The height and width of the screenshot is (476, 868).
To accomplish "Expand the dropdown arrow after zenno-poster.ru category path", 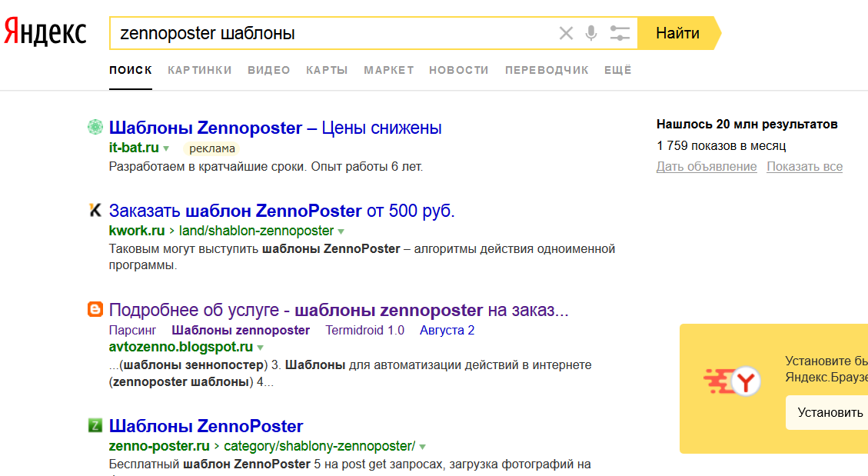I will (422, 447).
